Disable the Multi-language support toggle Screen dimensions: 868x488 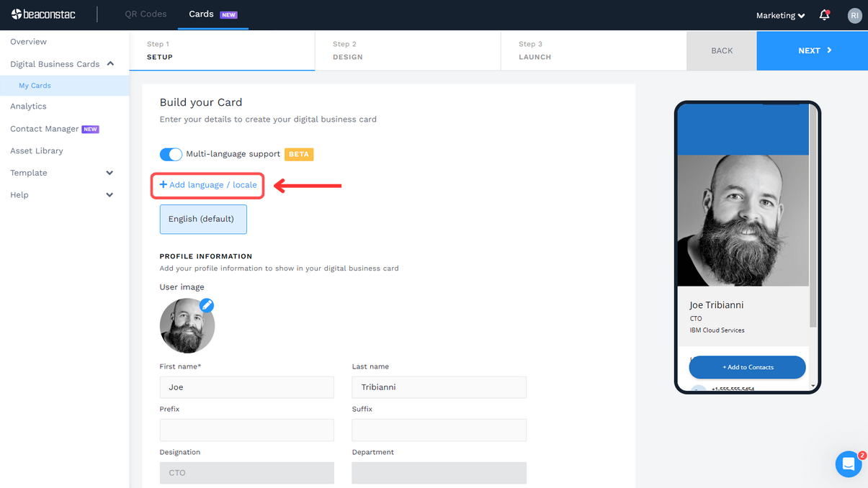click(x=171, y=154)
